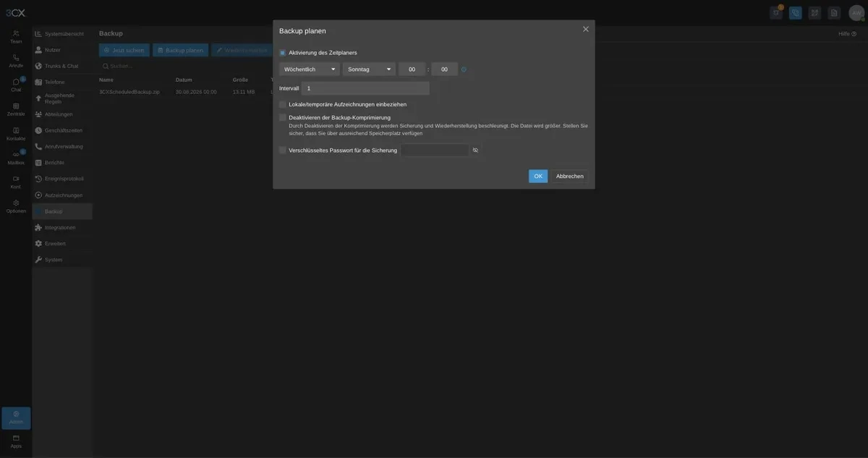The width and height of the screenshot is (868, 458).
Task: Click the 13.11 MB size cell
Action: [244, 92]
